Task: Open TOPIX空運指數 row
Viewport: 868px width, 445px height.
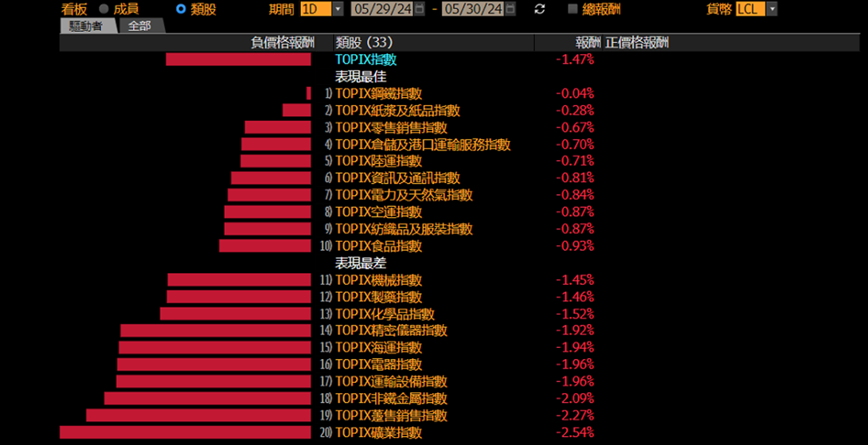Action: (378, 212)
